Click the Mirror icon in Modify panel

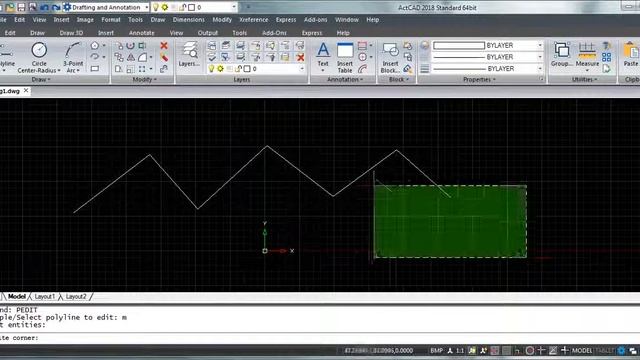coord(131,57)
